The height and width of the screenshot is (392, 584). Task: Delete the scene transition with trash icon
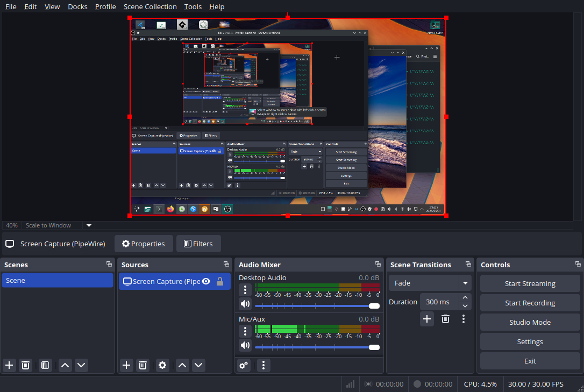445,319
